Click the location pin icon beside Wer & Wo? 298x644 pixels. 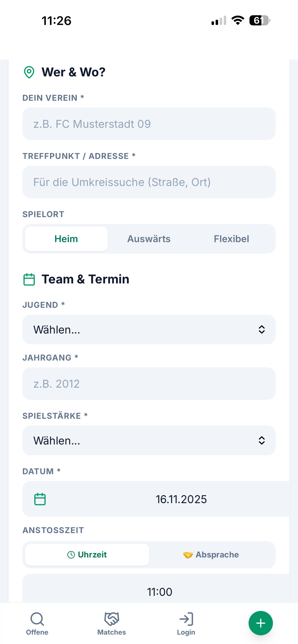point(29,72)
